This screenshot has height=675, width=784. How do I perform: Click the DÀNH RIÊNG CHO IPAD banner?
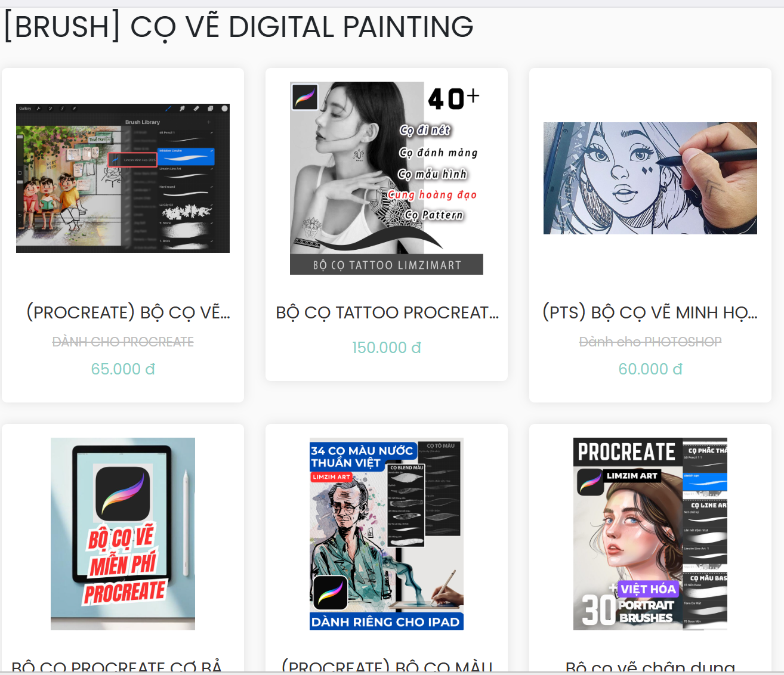tap(387, 621)
